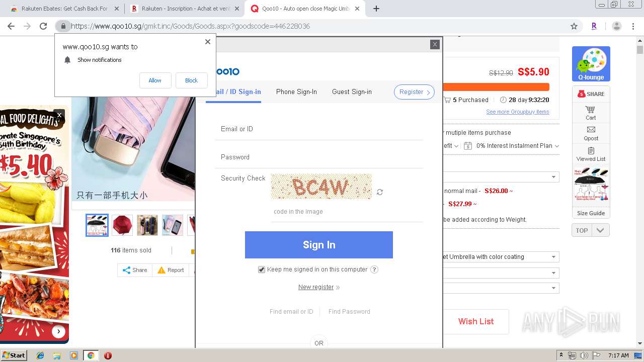Select the red umbrella thumbnail

(x=122, y=225)
